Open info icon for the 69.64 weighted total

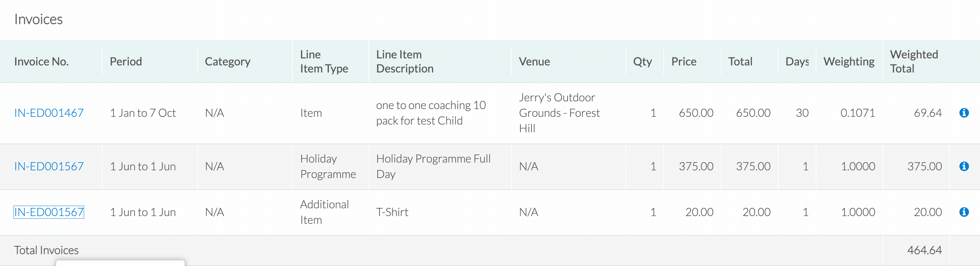click(964, 113)
